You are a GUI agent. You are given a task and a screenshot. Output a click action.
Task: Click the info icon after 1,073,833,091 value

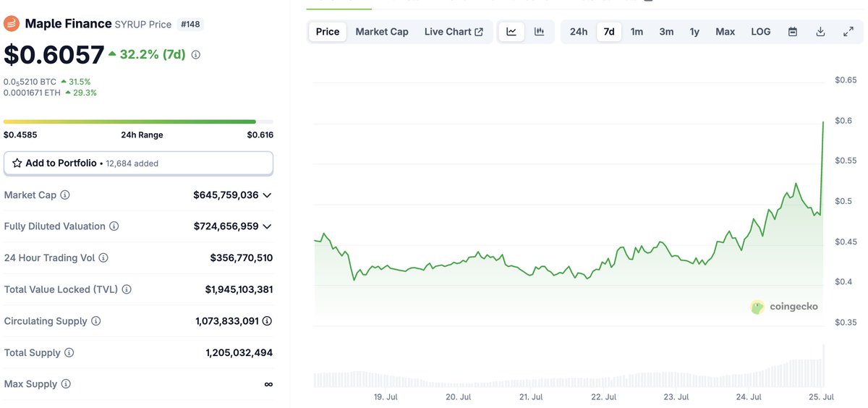point(268,321)
